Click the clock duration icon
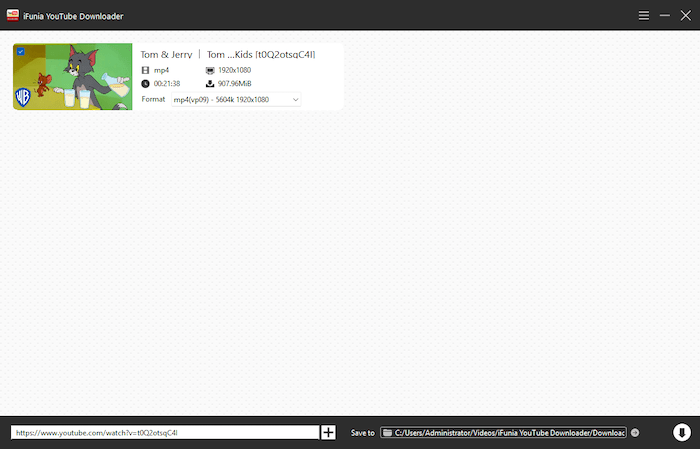Image resolution: width=700 pixels, height=449 pixels. pos(145,84)
